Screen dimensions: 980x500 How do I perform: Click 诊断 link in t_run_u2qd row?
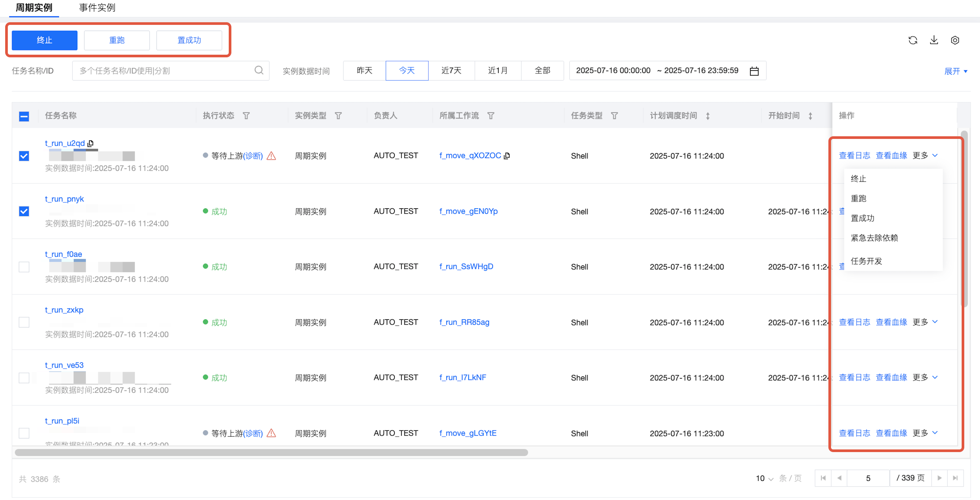pos(253,156)
